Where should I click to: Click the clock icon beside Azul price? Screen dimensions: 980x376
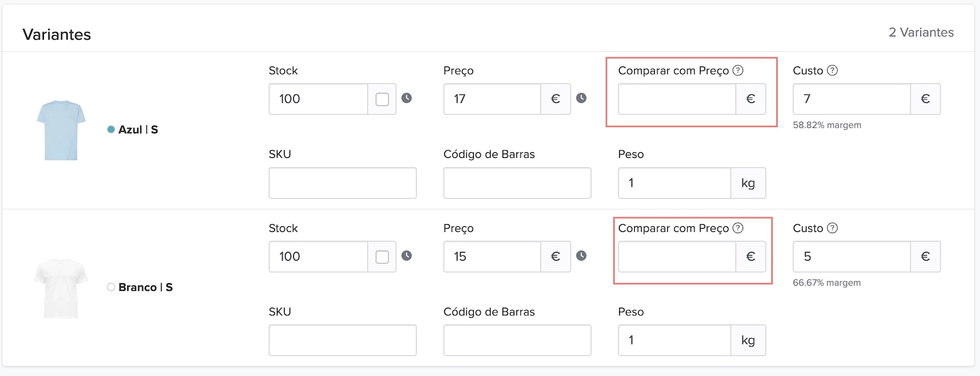tap(581, 98)
